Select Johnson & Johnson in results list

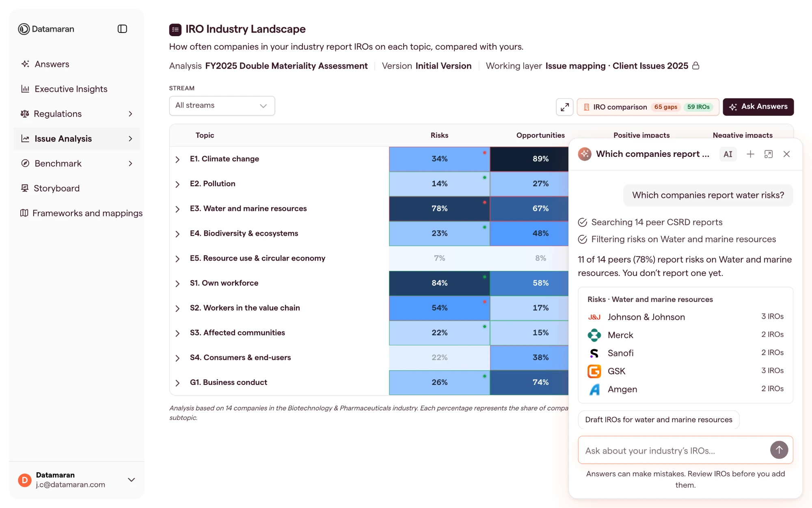tap(685, 317)
